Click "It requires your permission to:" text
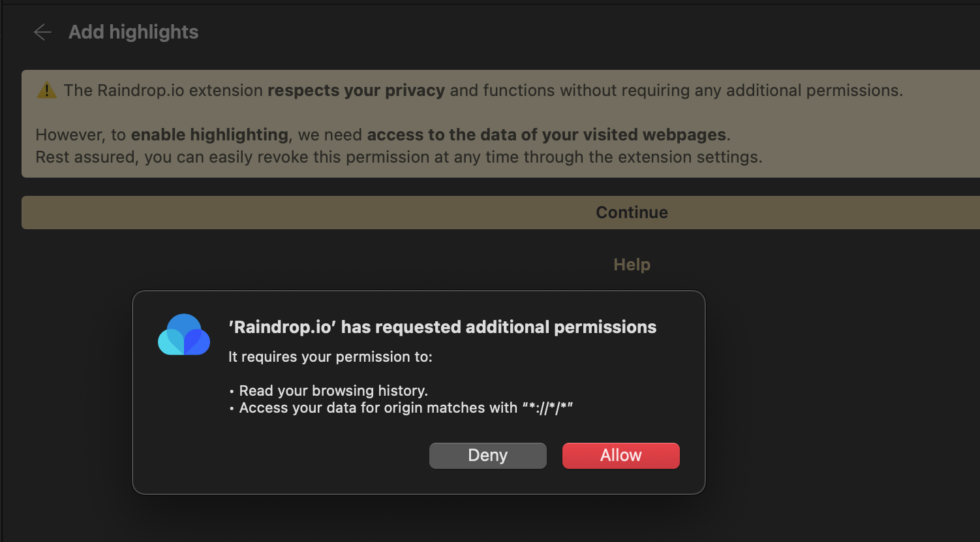This screenshot has height=542, width=980. click(x=330, y=357)
